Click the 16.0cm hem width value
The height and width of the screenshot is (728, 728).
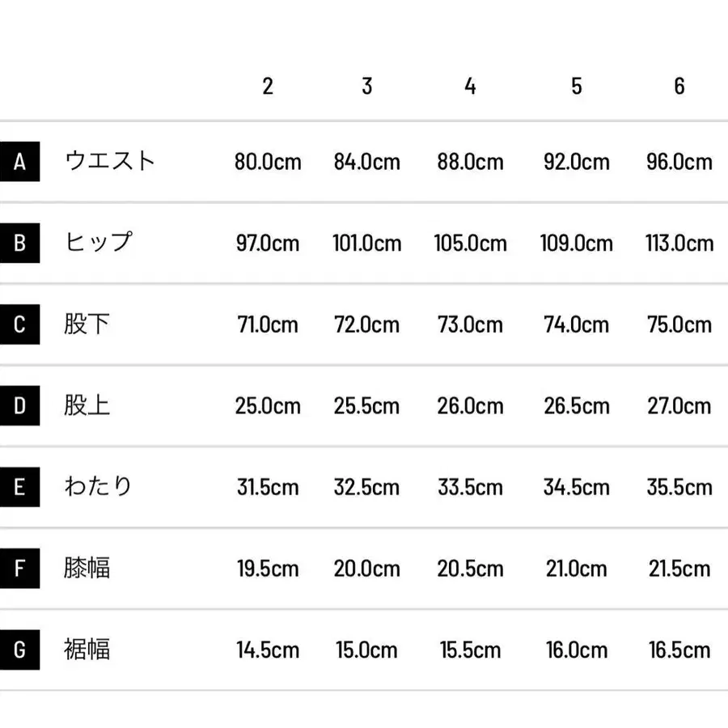(576, 650)
